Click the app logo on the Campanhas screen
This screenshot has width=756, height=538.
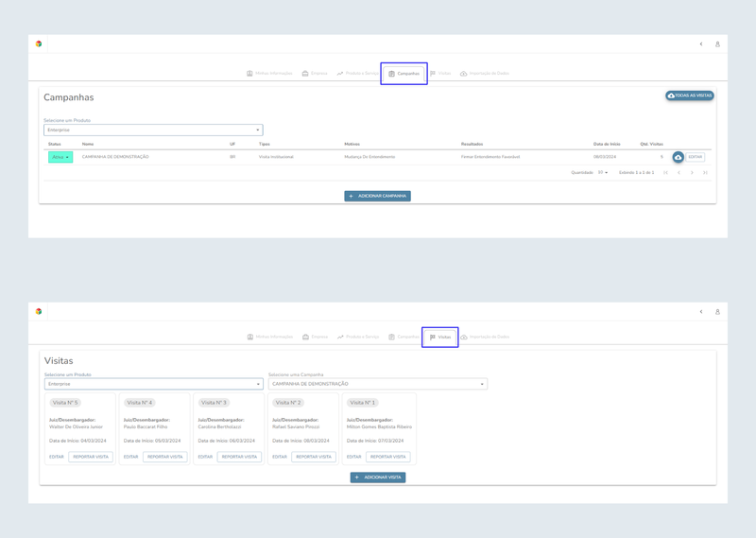39,43
